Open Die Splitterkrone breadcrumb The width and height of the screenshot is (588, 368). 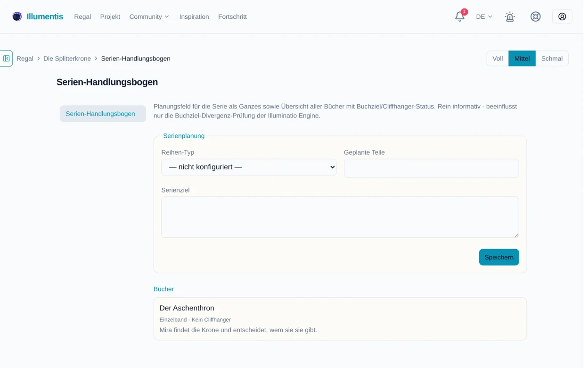(67, 59)
